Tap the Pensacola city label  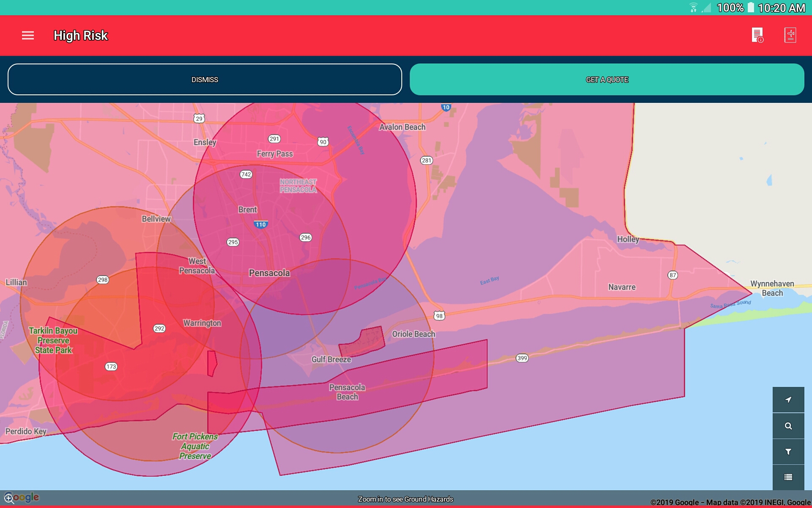coord(269,273)
